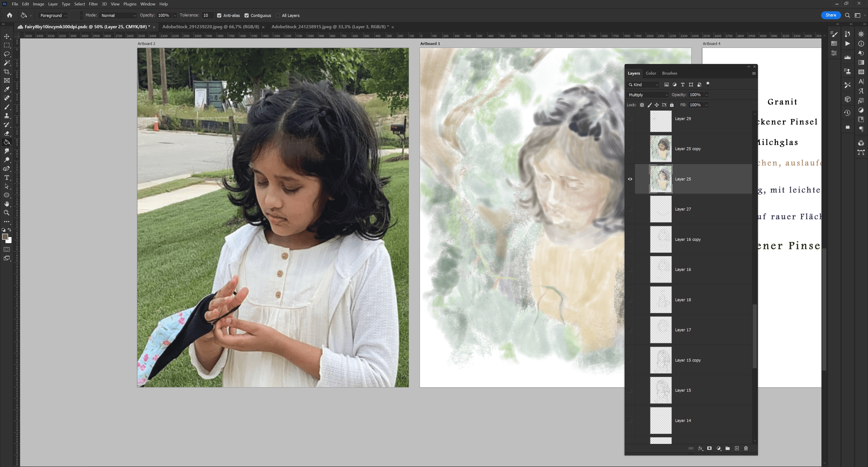Select the Move tool
Image resolution: width=868 pixels, height=467 pixels.
tap(7, 36)
